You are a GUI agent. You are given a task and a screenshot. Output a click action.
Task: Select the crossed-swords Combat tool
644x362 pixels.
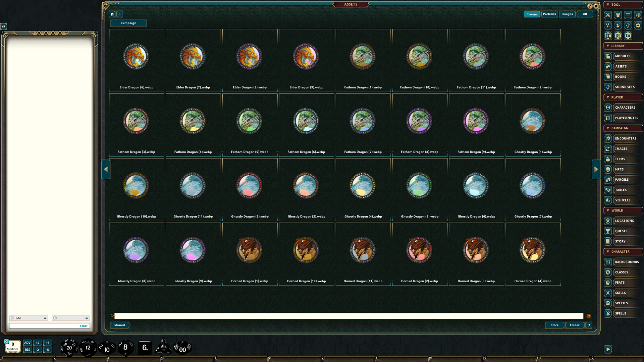pyautogui.click(x=608, y=15)
